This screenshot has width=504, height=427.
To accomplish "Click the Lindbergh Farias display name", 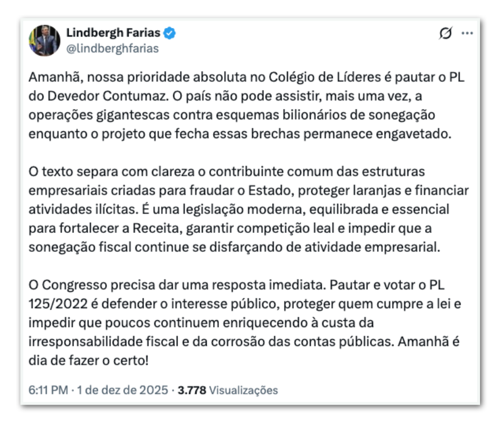I will click(x=113, y=33).
